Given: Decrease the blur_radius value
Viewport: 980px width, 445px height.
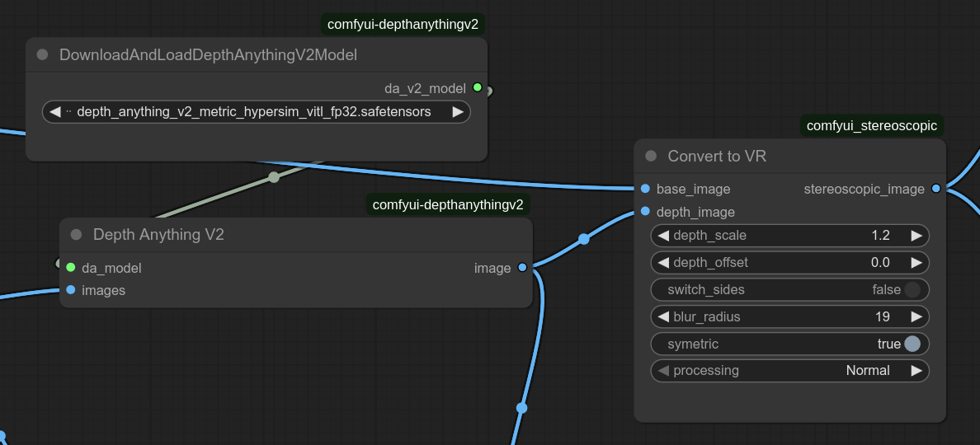Looking at the screenshot, I should pyautogui.click(x=663, y=316).
